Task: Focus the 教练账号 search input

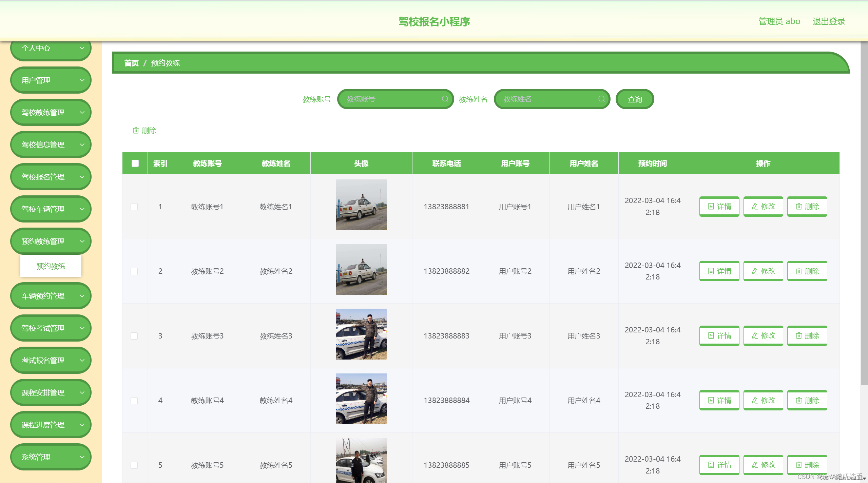Action: pos(395,99)
